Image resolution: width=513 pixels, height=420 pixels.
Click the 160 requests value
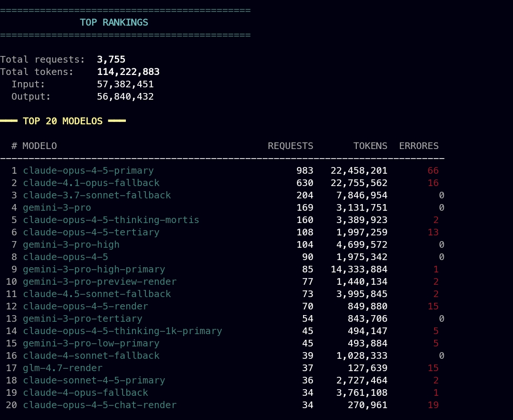pos(305,220)
